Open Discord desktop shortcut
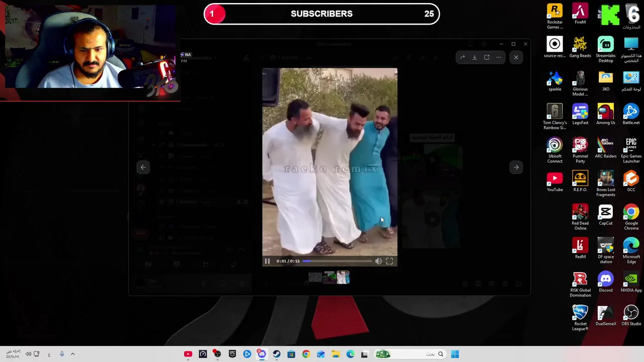Screen dimensions: 644x362 (606, 282)
